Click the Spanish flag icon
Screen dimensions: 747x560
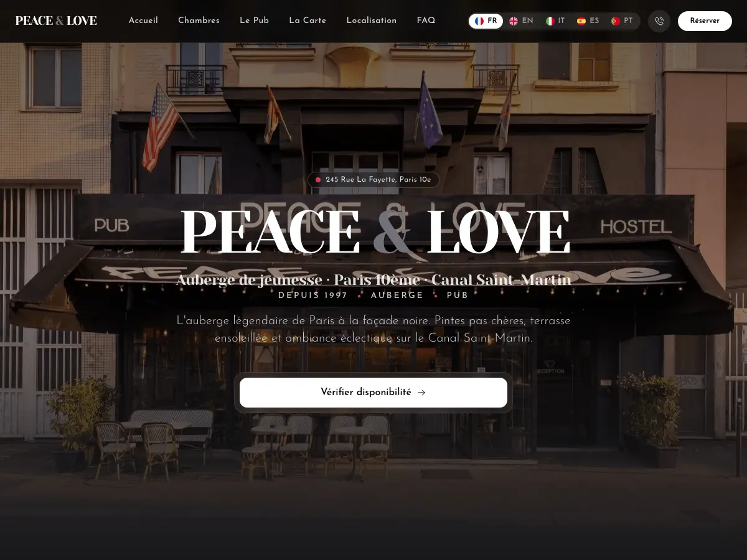[581, 21]
